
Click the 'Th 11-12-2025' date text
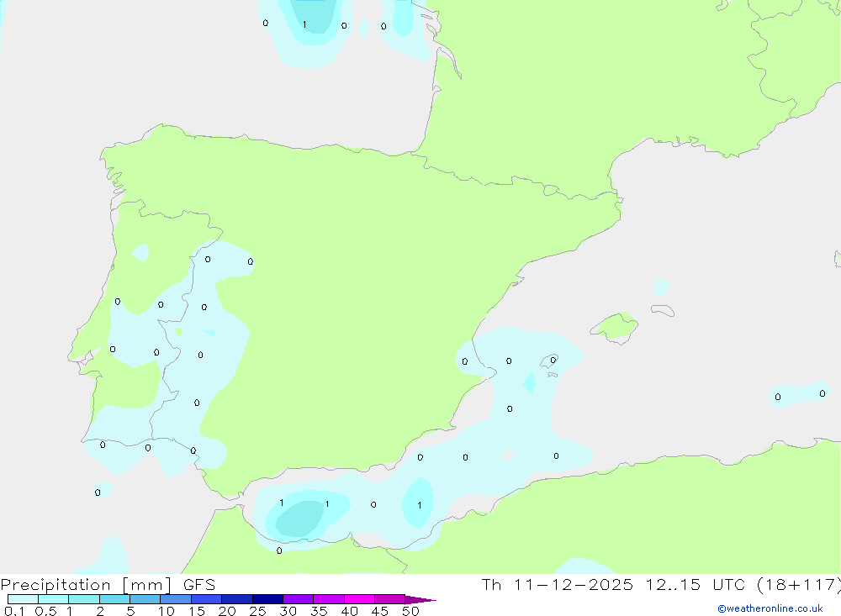point(558,585)
